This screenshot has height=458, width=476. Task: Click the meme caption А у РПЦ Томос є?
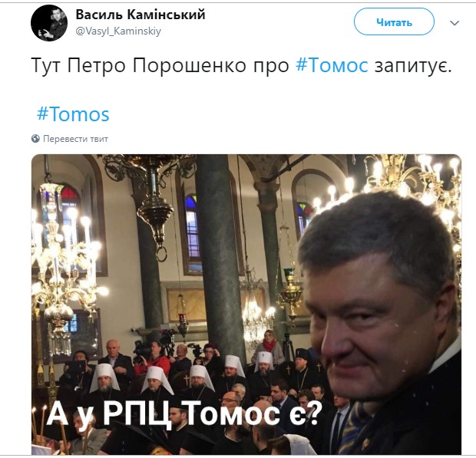(184, 413)
